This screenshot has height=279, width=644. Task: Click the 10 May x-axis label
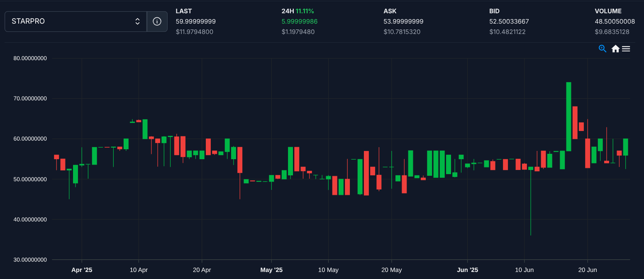coord(328,270)
